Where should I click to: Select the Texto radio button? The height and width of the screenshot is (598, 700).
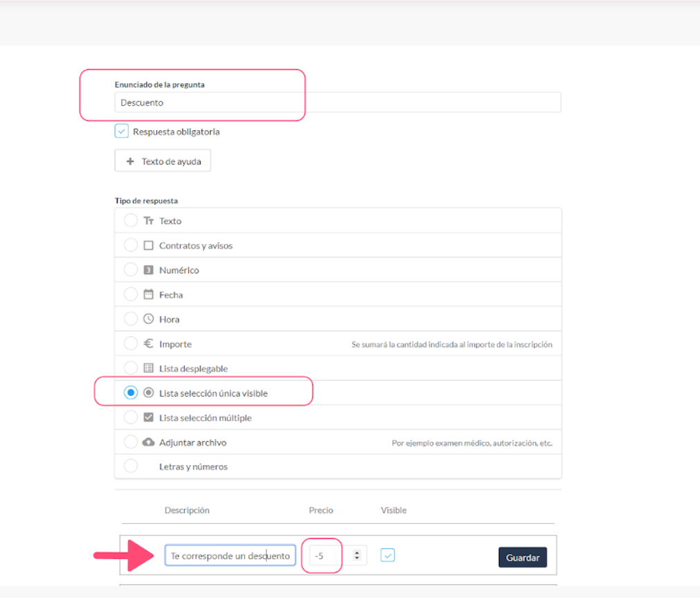[x=130, y=220]
